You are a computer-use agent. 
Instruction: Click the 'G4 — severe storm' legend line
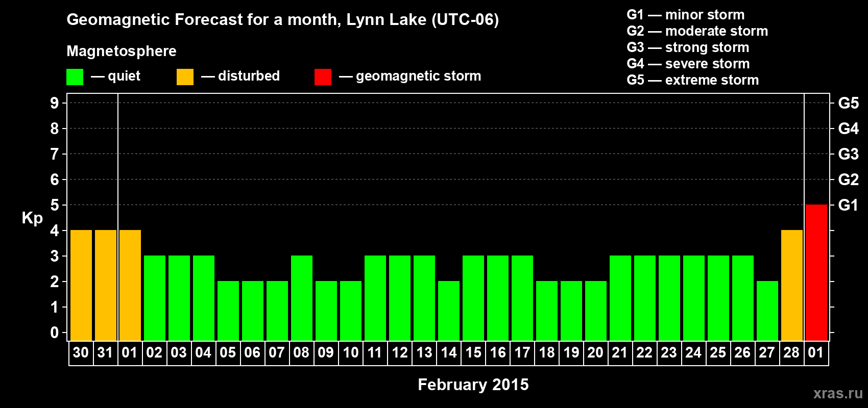688,64
